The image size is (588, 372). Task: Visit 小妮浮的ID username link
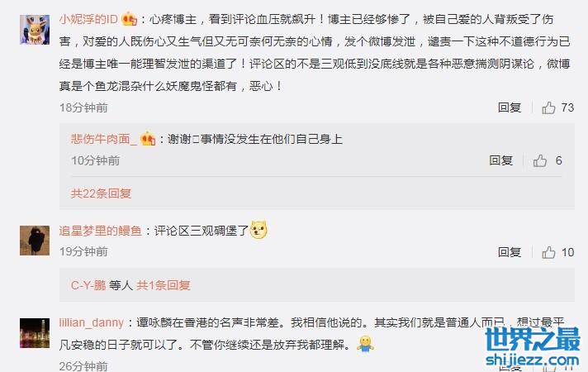[x=88, y=19]
